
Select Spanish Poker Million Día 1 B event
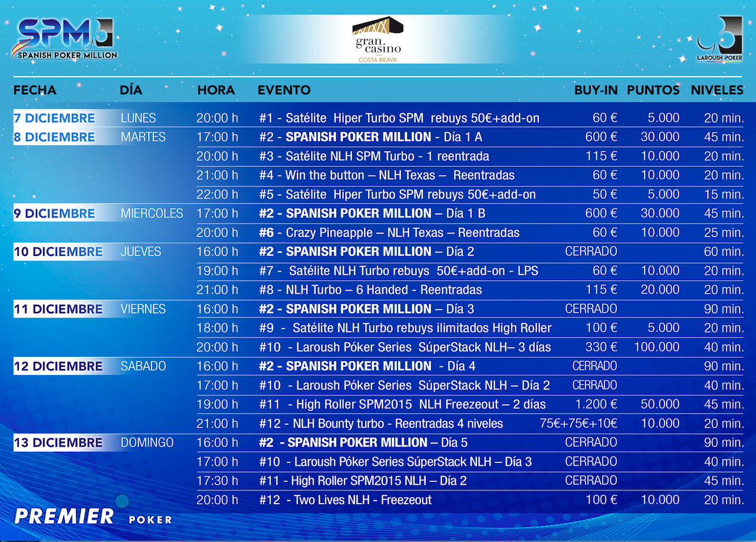click(372, 213)
